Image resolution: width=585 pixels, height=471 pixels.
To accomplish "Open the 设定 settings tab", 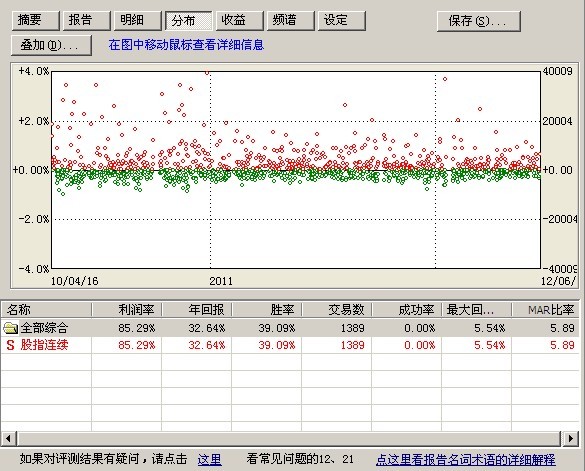I will 341,20.
